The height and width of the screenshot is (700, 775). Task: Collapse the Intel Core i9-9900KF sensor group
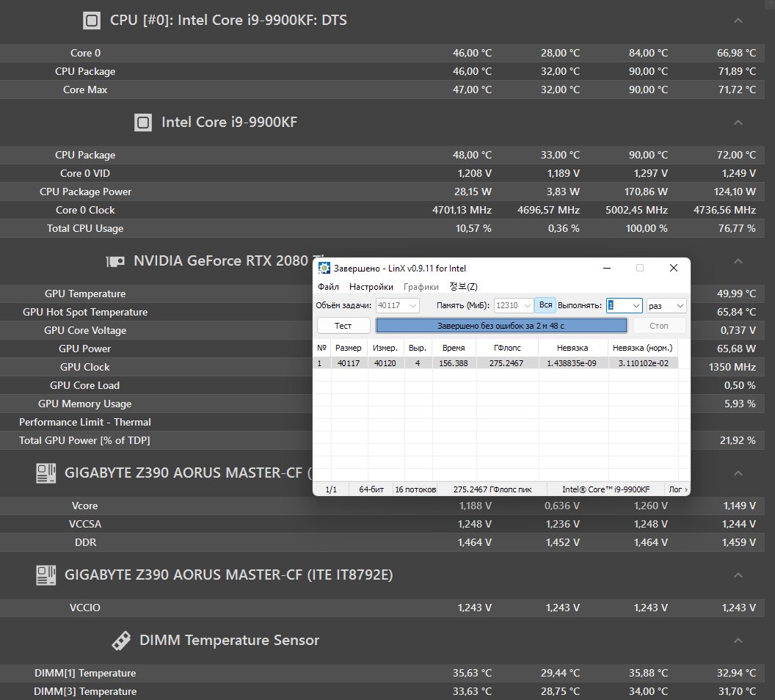[738, 123]
